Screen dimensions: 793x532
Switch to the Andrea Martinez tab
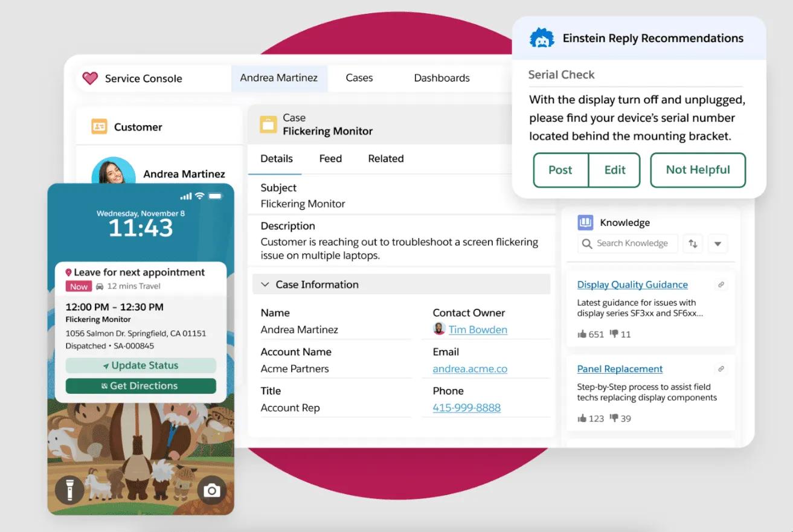click(x=279, y=78)
